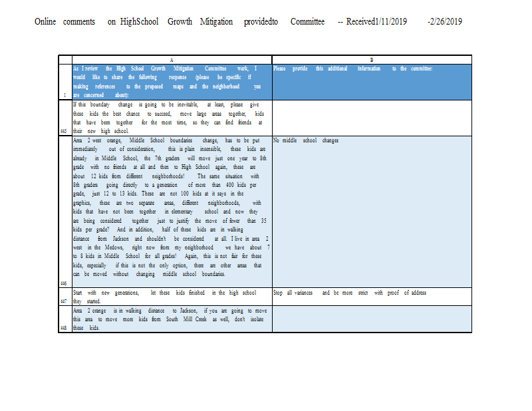This screenshot has height=411, width=532.
Task: Click cell "Stop all variances and be more strict"
Action: 372,297
